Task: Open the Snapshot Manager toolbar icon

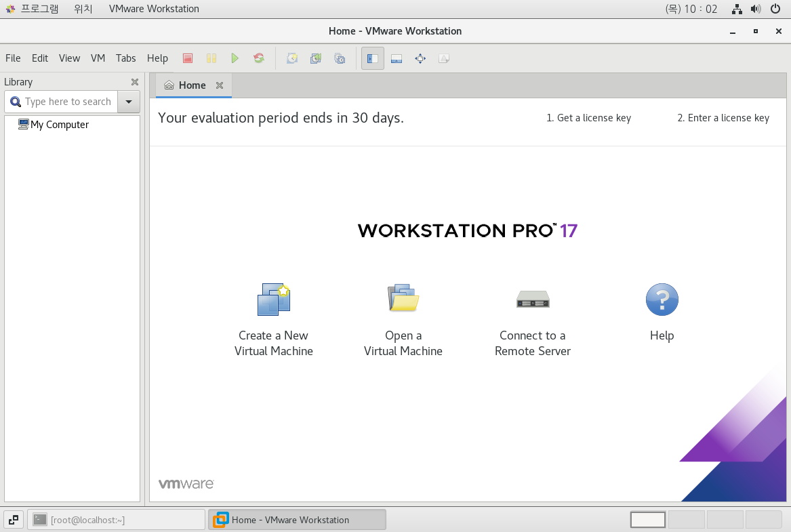Action: click(340, 58)
